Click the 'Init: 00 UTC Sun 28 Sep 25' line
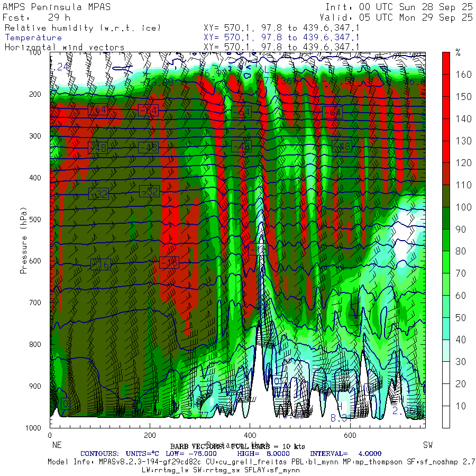The image size is (476, 476). 399,7
